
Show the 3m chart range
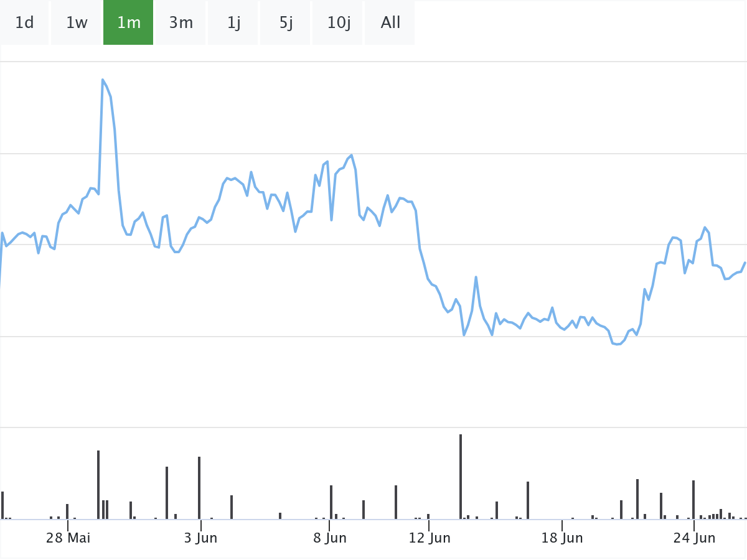point(181,23)
